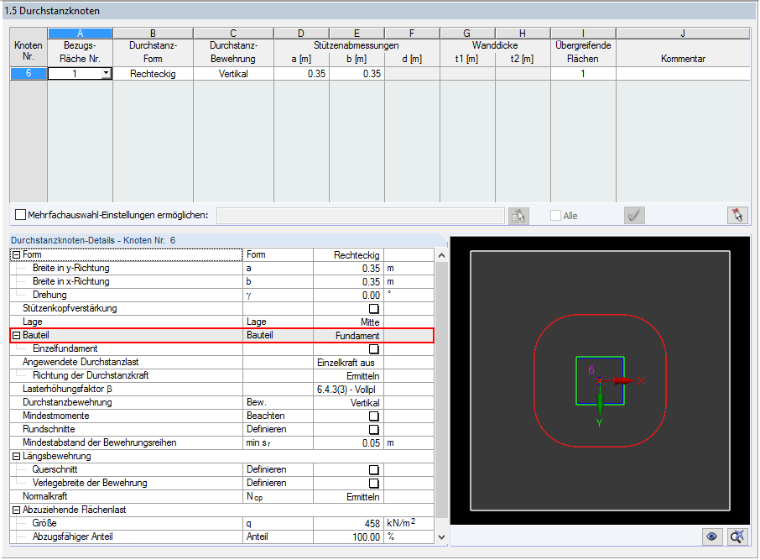
Task: Click the multi-select picker icon beside input field
Action: (x=518, y=216)
